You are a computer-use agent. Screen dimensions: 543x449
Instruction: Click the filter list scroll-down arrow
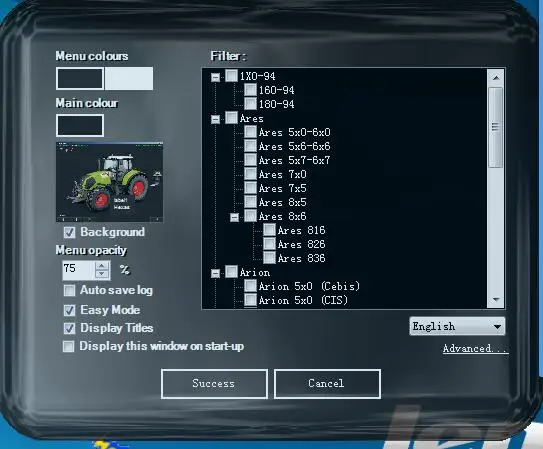(496, 299)
